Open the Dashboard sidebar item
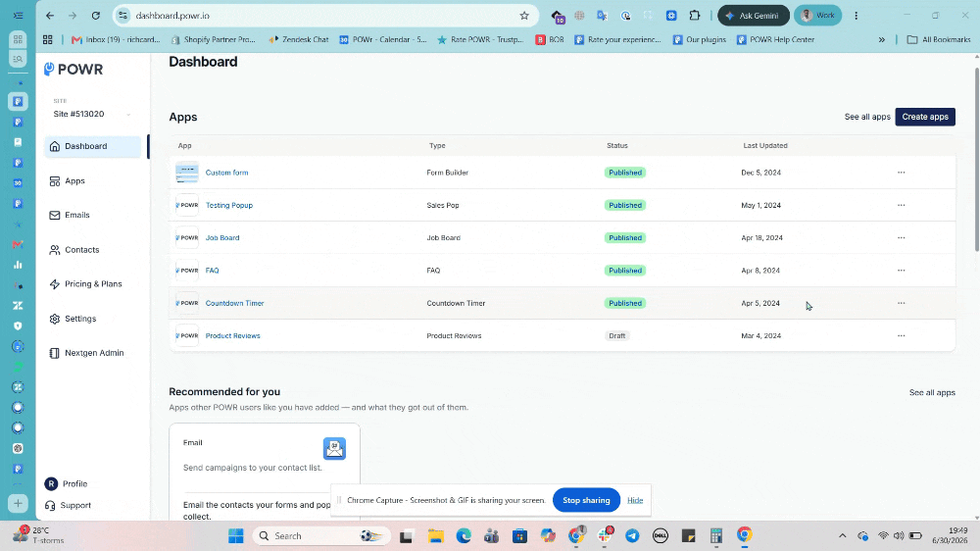The height and width of the screenshot is (551, 980). click(92, 146)
